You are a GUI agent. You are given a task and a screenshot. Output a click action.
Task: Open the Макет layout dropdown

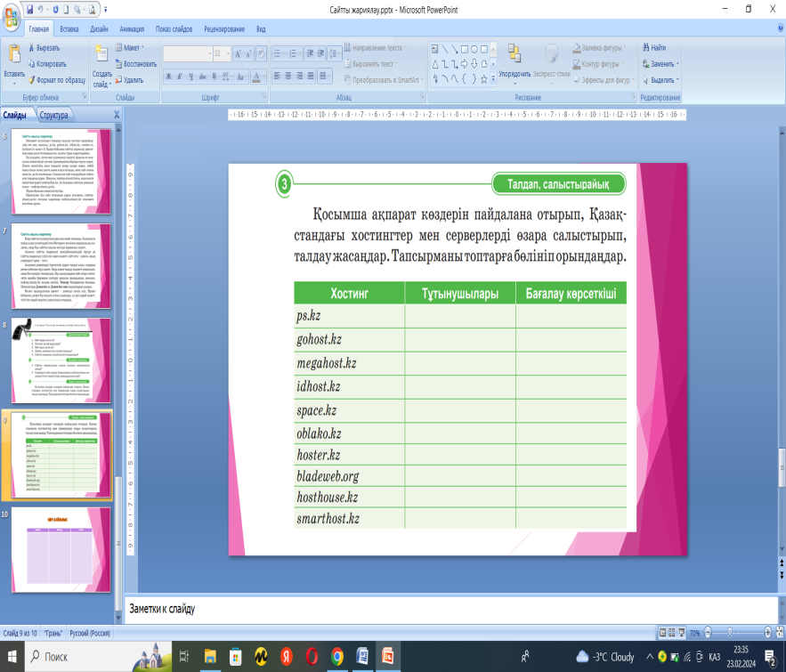coord(132,47)
